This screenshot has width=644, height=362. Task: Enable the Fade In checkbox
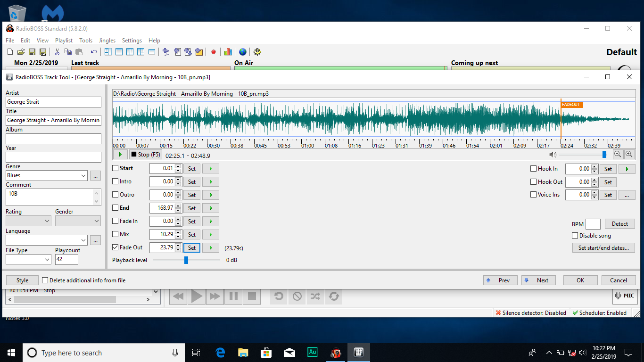pyautogui.click(x=116, y=221)
